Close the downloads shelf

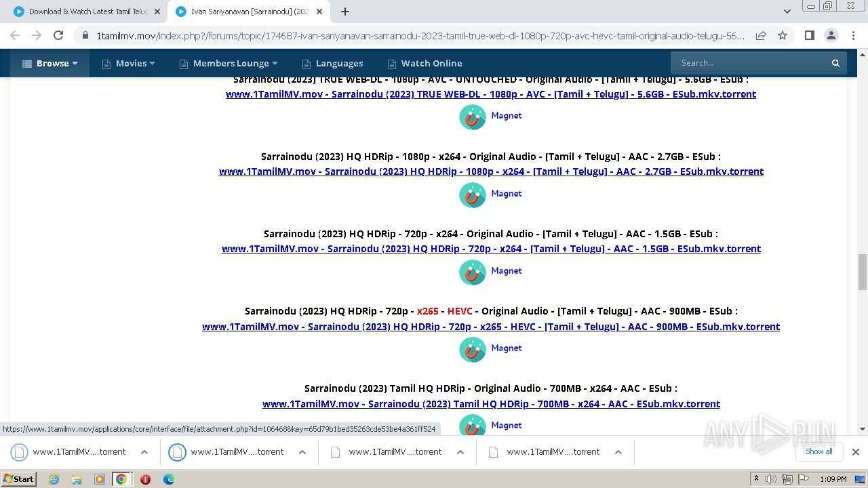(x=855, y=452)
